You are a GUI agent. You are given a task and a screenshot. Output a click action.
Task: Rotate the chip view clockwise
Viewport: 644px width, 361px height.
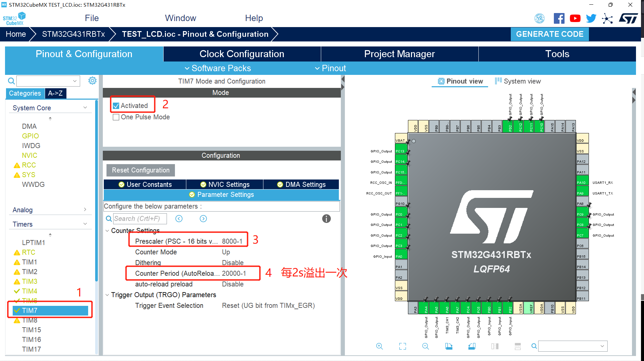449,346
